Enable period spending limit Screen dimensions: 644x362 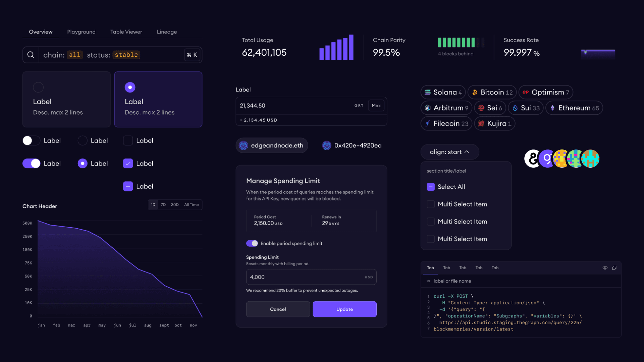tap(252, 243)
